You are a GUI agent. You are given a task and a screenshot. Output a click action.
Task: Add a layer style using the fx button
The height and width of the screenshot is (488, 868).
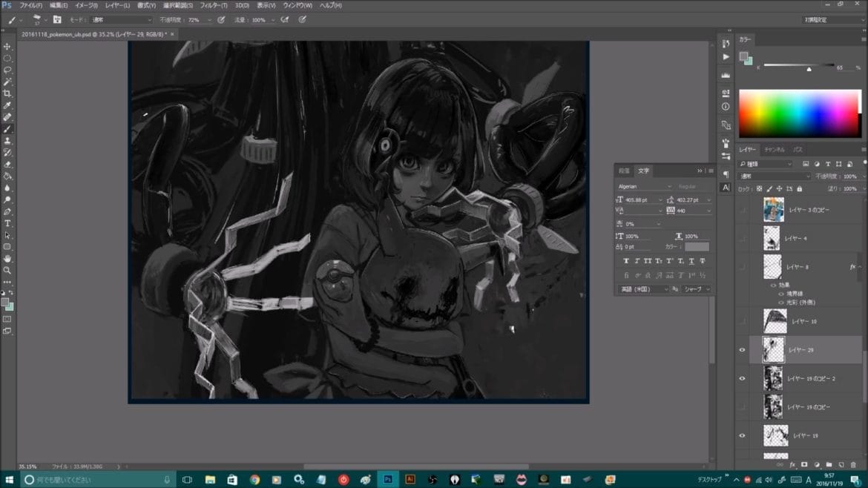tap(793, 464)
